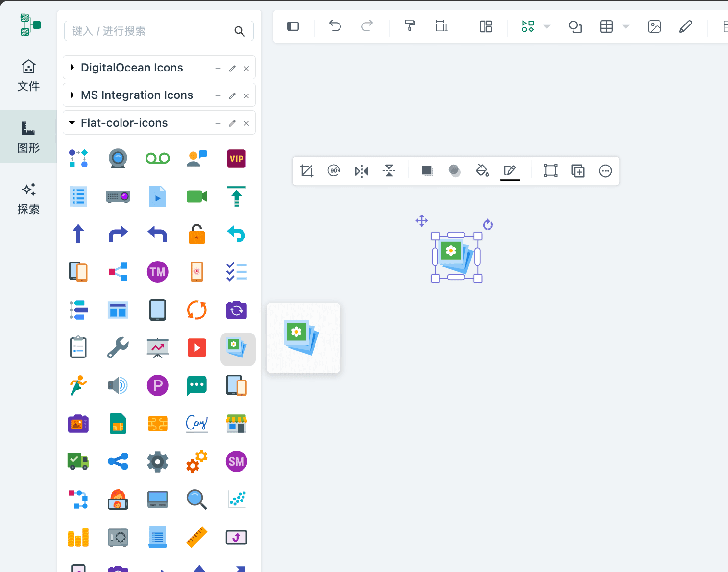
Task: Close the DigitalOcean Icons library
Action: [x=246, y=69]
